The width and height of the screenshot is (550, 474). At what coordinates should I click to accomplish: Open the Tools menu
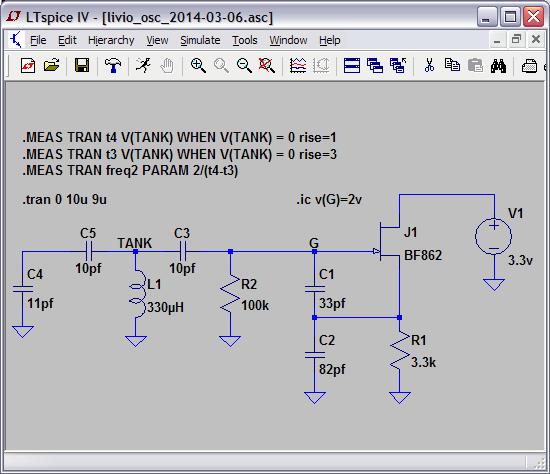pos(244,40)
